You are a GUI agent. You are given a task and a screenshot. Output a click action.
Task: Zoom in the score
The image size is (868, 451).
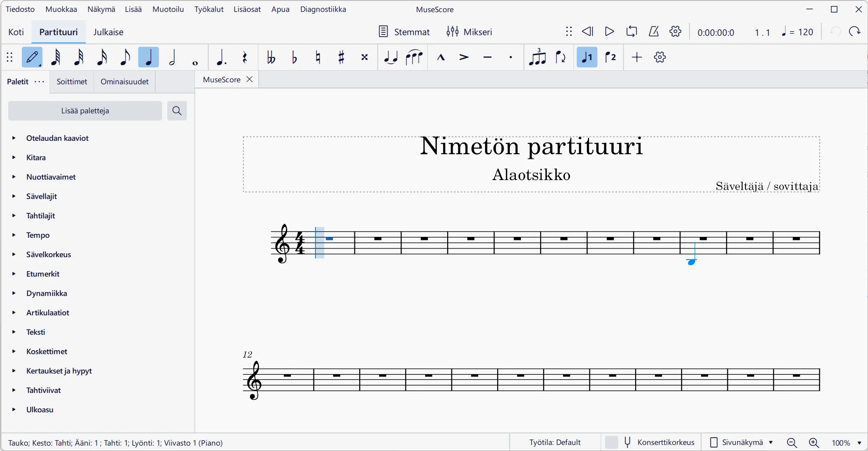[x=814, y=443]
